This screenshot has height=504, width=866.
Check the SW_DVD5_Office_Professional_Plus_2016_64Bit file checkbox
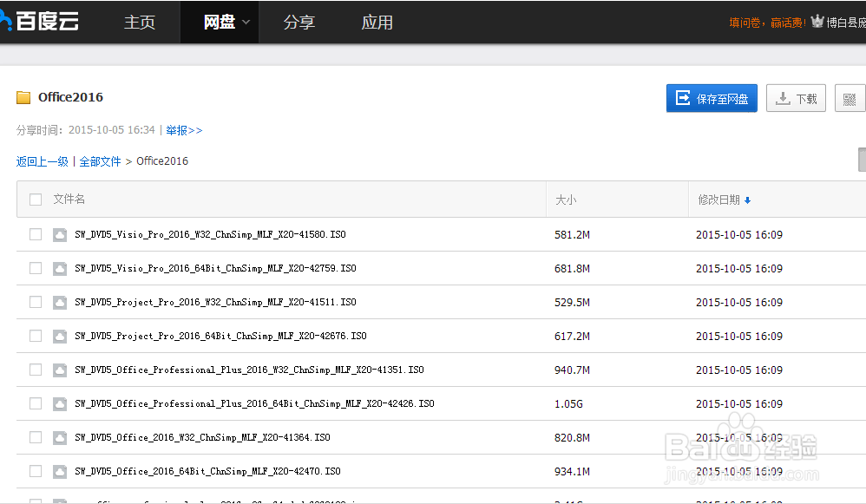click(35, 403)
